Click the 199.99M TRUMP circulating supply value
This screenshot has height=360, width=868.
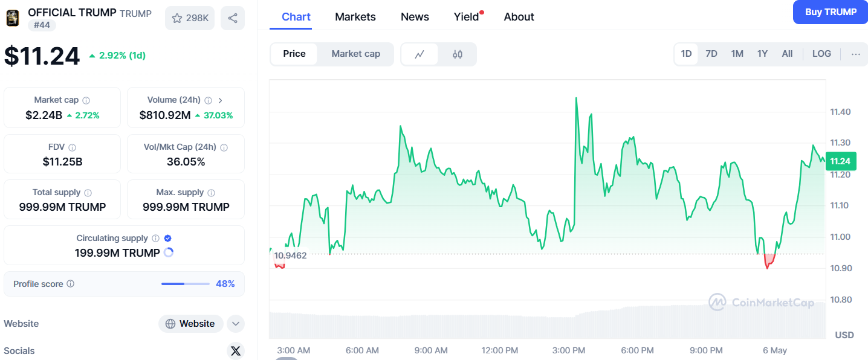[x=117, y=252]
